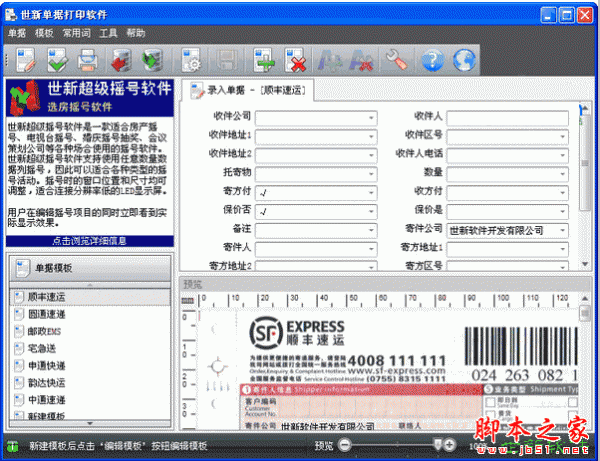Click template list scroll down arrow
Screen dimensions: 600x461
[x=90, y=424]
